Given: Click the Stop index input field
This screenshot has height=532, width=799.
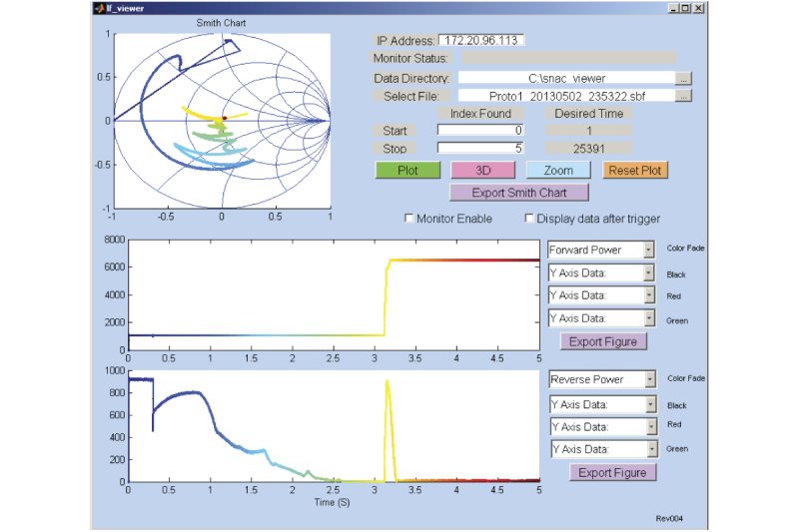Looking at the screenshot, I should tap(480, 148).
